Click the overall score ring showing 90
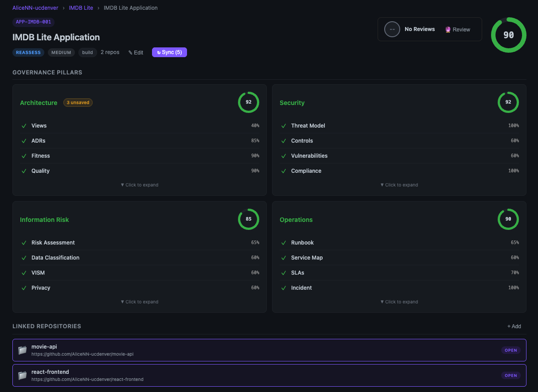The image size is (538, 392). click(508, 35)
